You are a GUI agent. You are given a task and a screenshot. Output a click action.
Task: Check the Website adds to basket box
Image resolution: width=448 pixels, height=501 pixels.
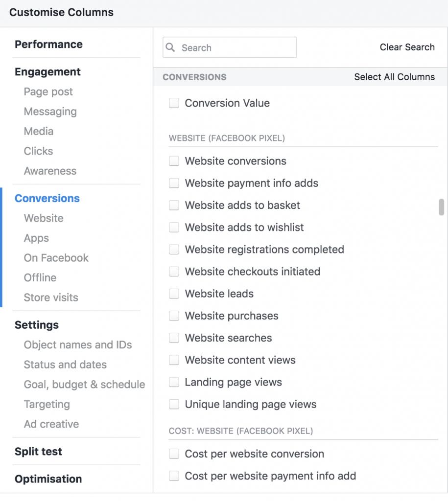(x=174, y=205)
